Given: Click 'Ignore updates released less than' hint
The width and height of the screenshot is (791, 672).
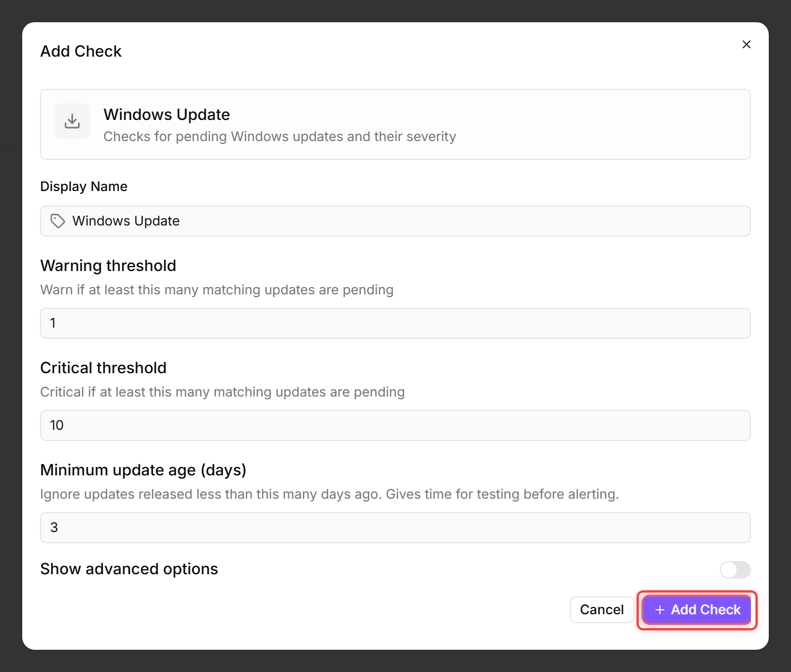Looking at the screenshot, I should click(x=330, y=494).
